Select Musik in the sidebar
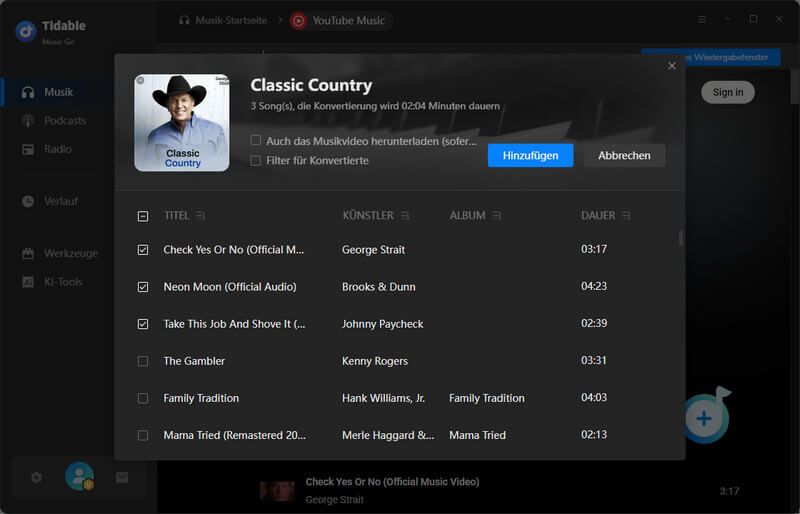 tap(59, 92)
